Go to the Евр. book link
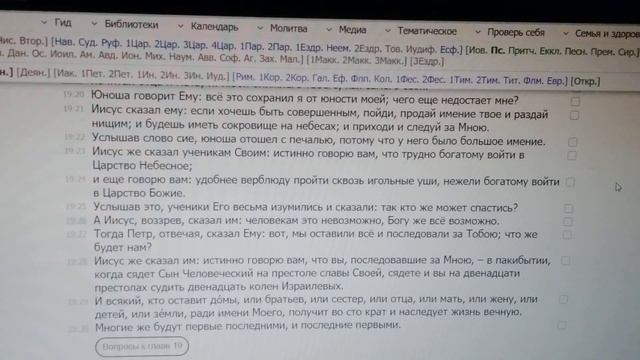640x360 pixels. (x=556, y=81)
